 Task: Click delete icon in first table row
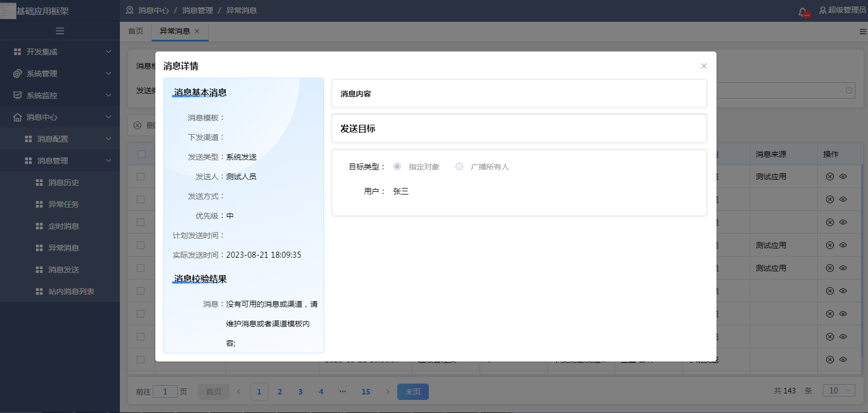tap(830, 177)
